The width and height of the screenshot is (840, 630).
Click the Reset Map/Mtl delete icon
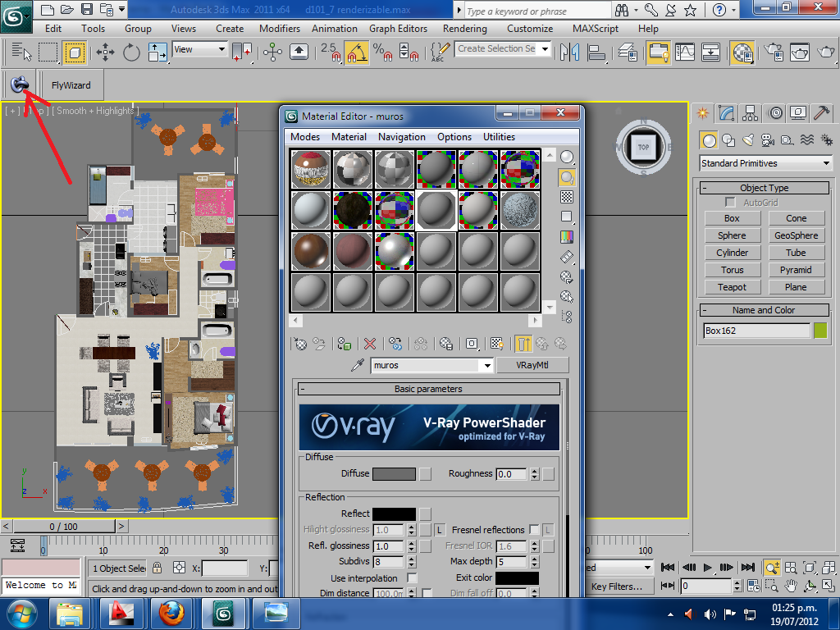point(370,344)
